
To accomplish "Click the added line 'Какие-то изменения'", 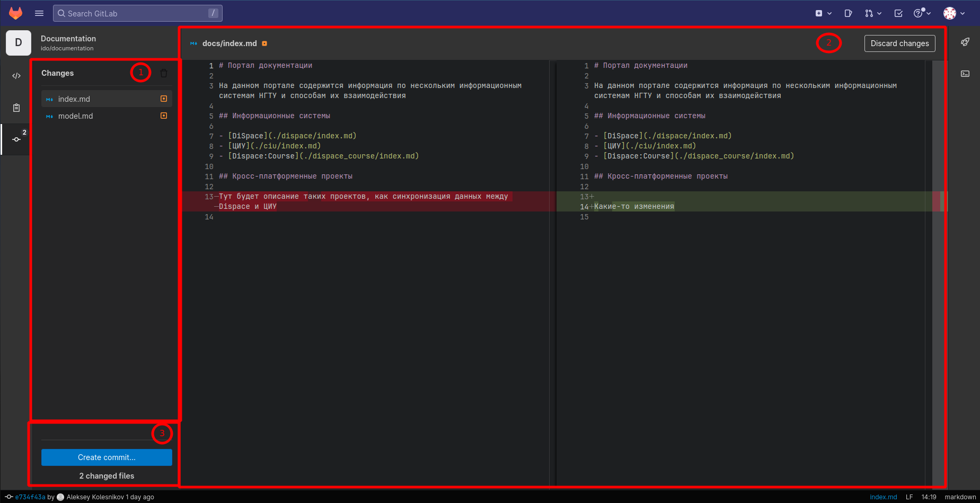I will point(634,207).
